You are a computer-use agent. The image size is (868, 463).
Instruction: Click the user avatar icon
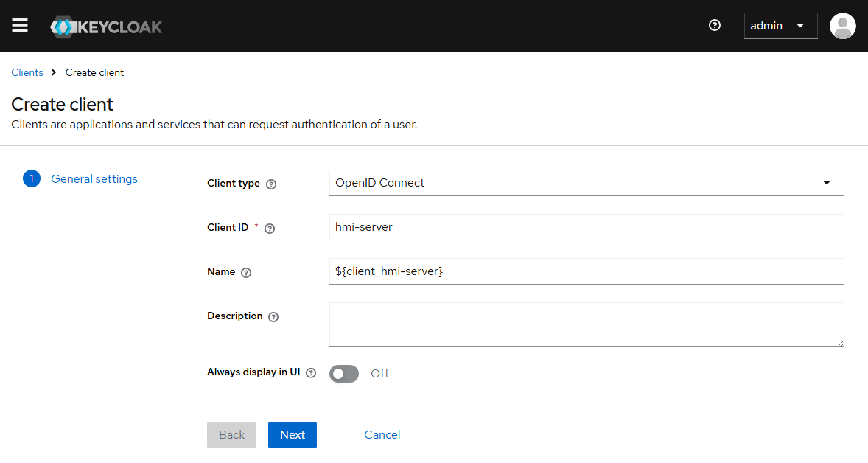click(842, 26)
